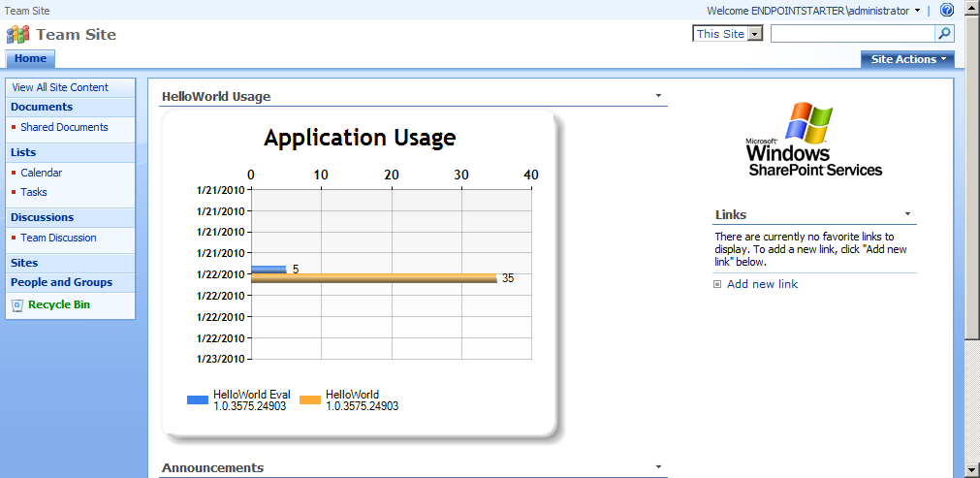Screen dimensions: 980x478
Task: Open View All Site Content
Action: [60, 87]
